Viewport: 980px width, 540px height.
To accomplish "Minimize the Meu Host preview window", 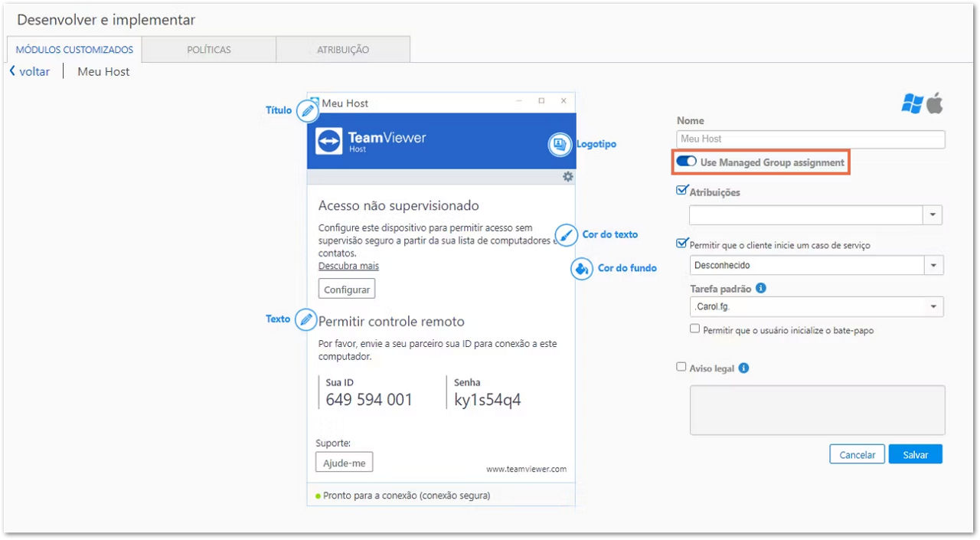I will [519, 101].
